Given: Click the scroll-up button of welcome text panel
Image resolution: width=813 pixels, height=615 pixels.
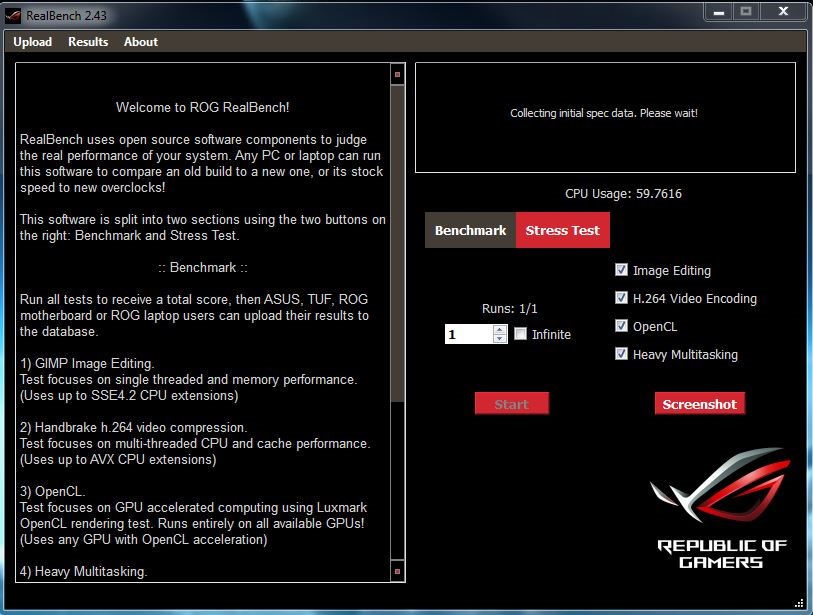Looking at the screenshot, I should click(397, 74).
